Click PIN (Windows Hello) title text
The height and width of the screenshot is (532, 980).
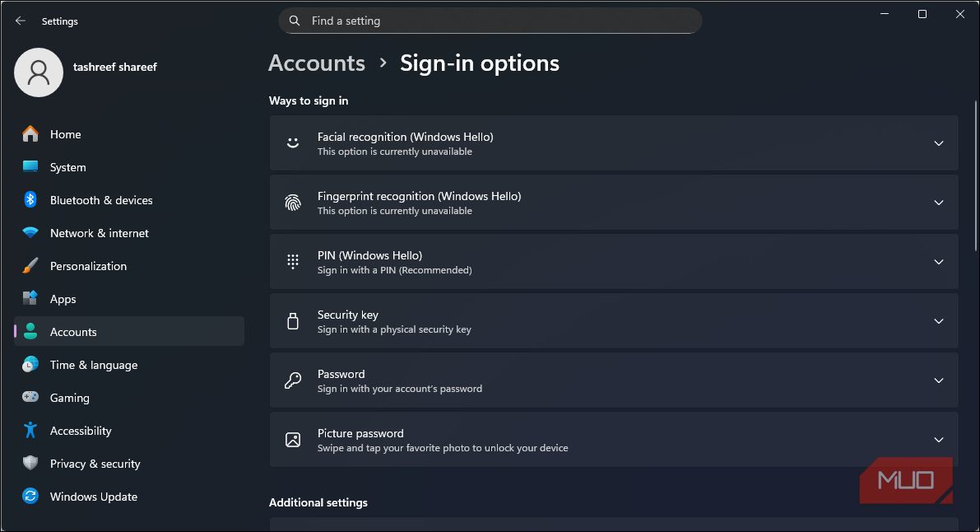(x=369, y=255)
